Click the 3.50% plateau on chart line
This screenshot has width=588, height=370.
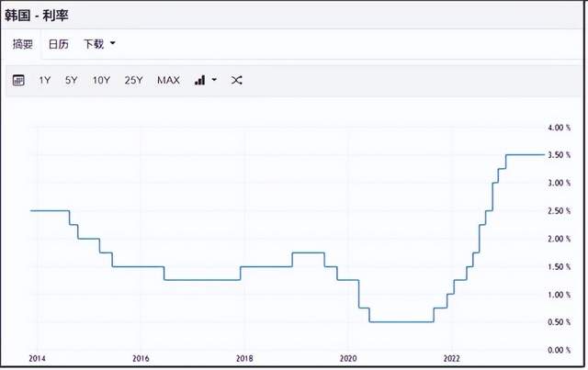(x=525, y=154)
